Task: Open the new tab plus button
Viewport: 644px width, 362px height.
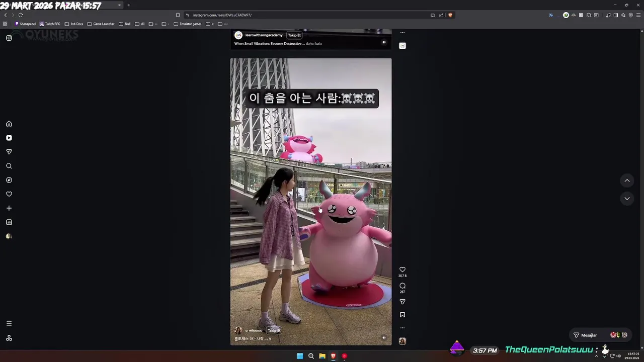Action: click(x=128, y=5)
